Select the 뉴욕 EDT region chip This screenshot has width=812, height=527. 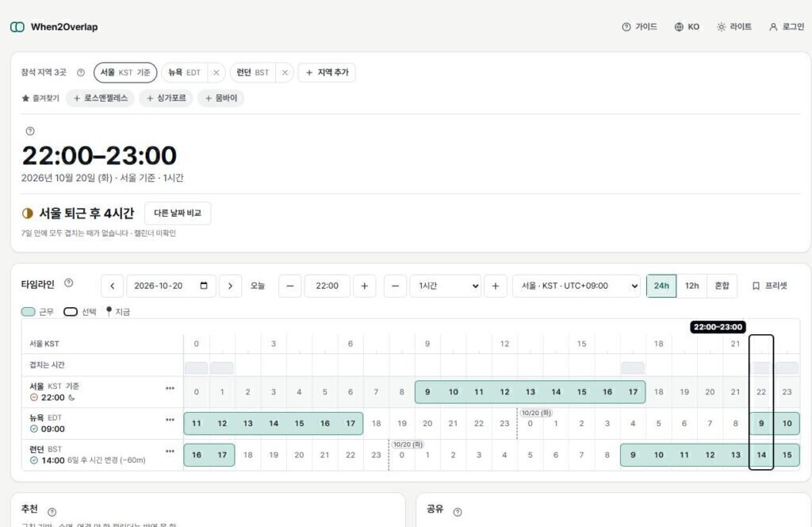(184, 72)
